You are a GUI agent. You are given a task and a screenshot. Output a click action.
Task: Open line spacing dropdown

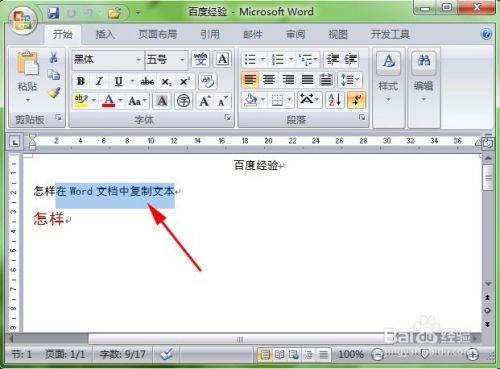tap(350, 80)
